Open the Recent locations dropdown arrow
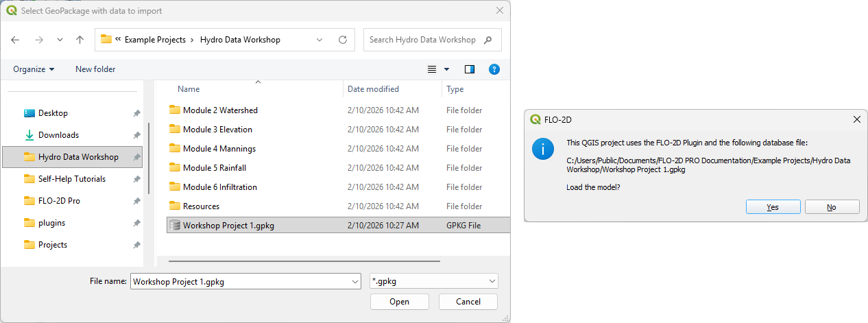 pyautogui.click(x=60, y=40)
